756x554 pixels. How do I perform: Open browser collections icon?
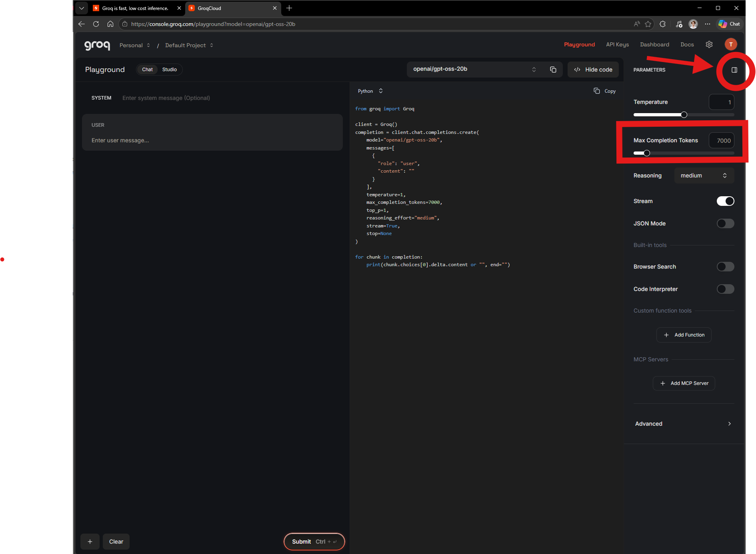tap(679, 24)
